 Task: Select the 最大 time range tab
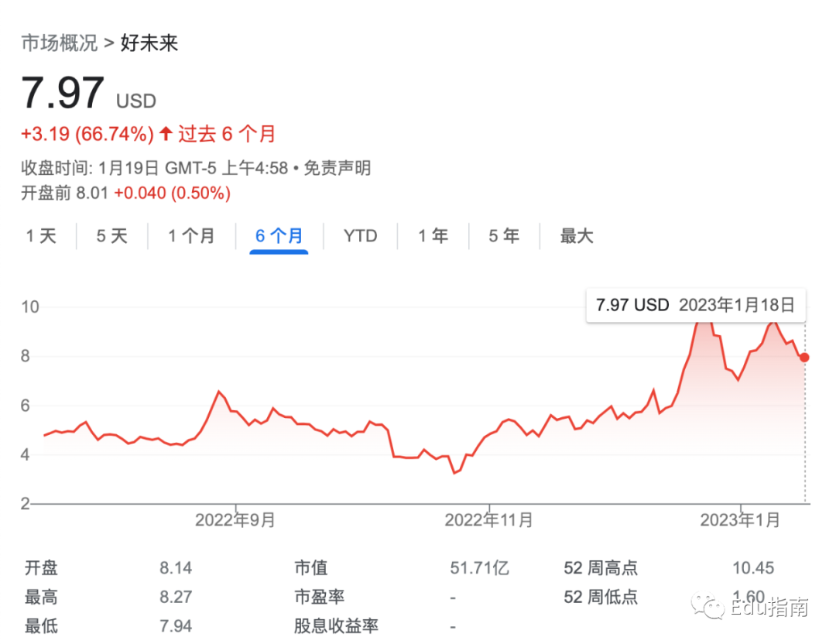click(577, 236)
